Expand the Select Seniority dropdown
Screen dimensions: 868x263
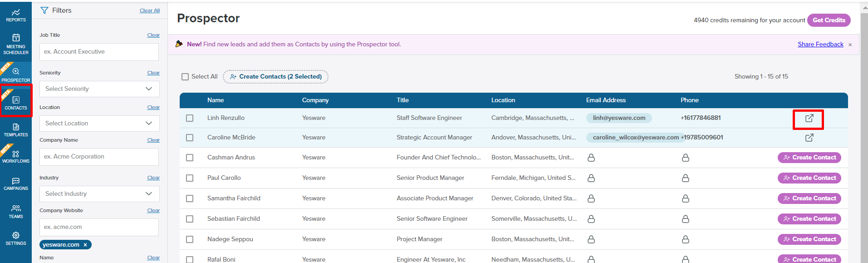click(99, 89)
